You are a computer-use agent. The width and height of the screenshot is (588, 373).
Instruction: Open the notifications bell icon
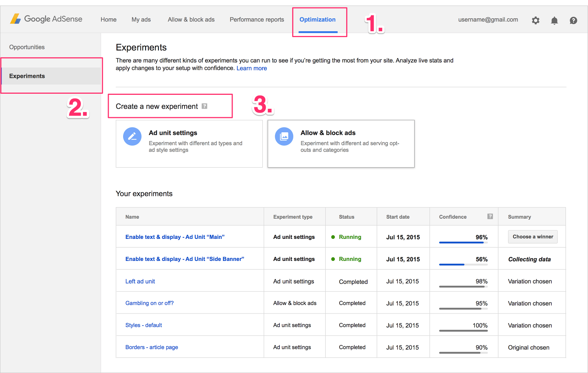point(555,20)
